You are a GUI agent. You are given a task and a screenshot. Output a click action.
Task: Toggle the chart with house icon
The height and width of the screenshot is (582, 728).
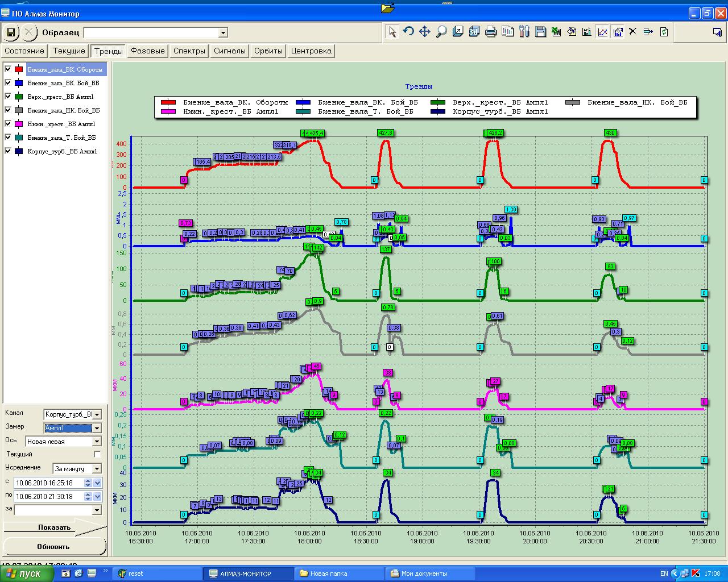point(618,32)
